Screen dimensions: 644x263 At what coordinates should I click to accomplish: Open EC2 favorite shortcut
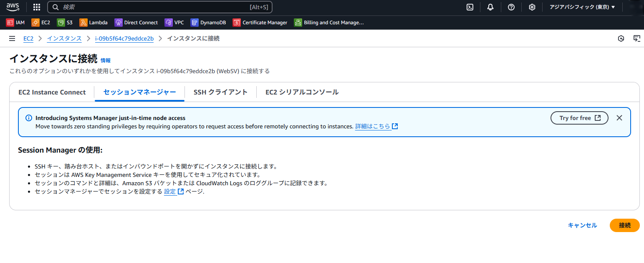click(41, 23)
